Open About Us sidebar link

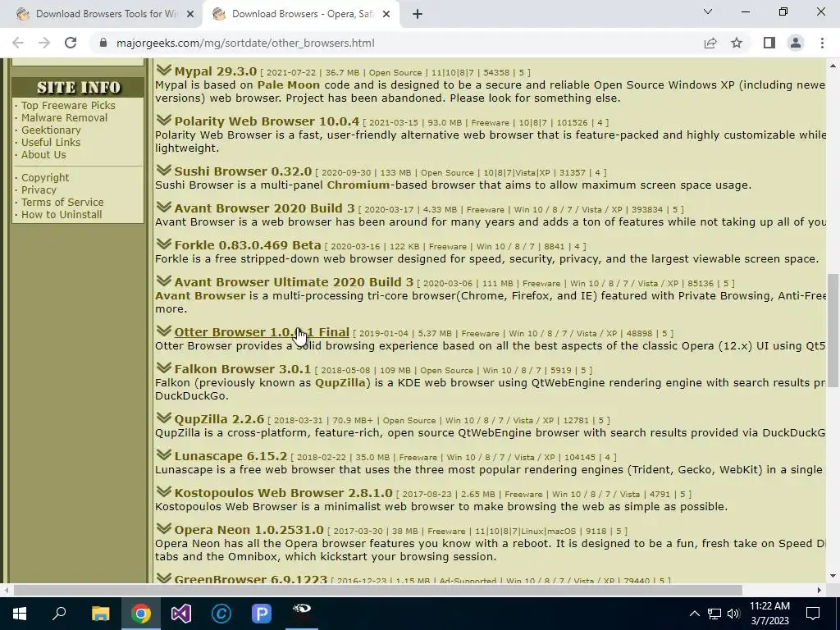tap(43, 155)
